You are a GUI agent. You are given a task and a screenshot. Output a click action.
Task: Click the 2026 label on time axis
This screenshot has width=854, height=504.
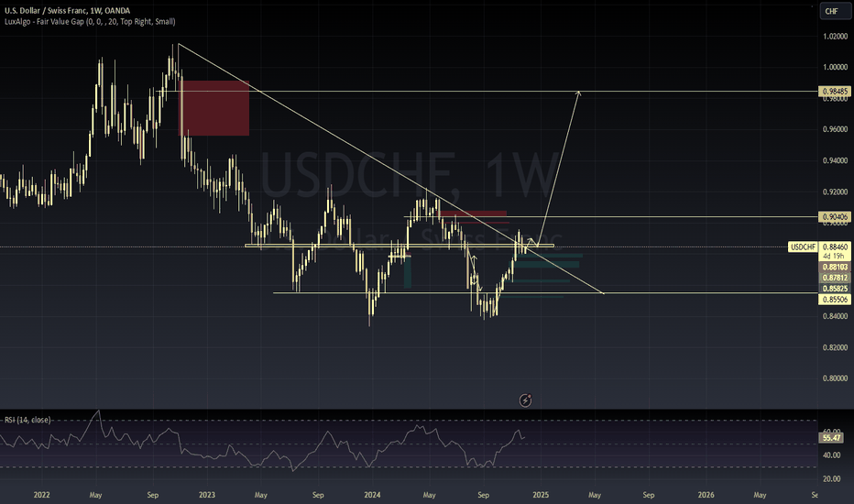pyautogui.click(x=706, y=495)
